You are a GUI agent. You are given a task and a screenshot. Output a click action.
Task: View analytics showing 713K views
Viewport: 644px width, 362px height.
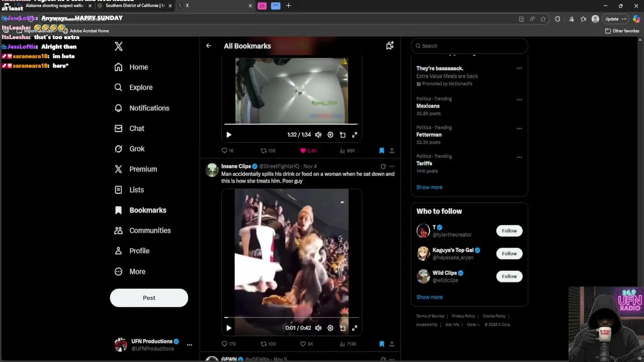click(x=348, y=344)
